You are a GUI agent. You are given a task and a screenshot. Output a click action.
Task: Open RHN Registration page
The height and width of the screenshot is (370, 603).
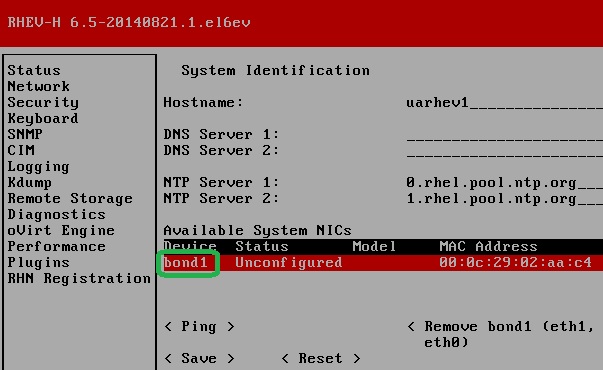point(79,279)
